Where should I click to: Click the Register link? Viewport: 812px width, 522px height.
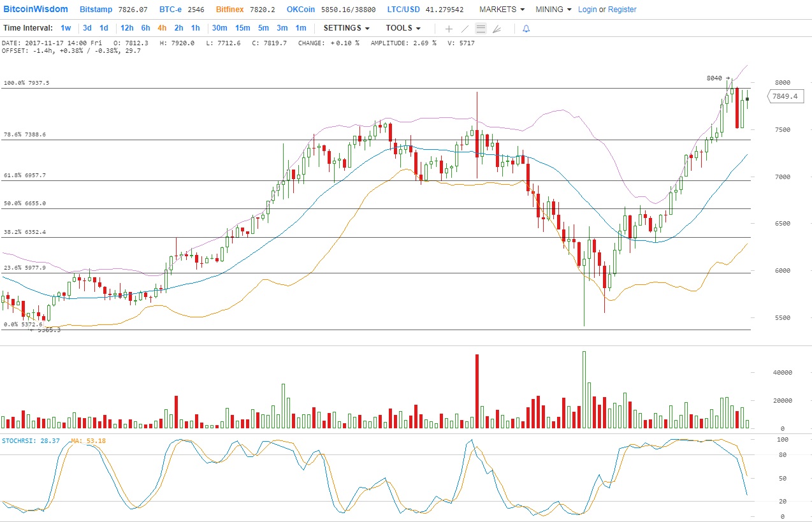pos(622,10)
